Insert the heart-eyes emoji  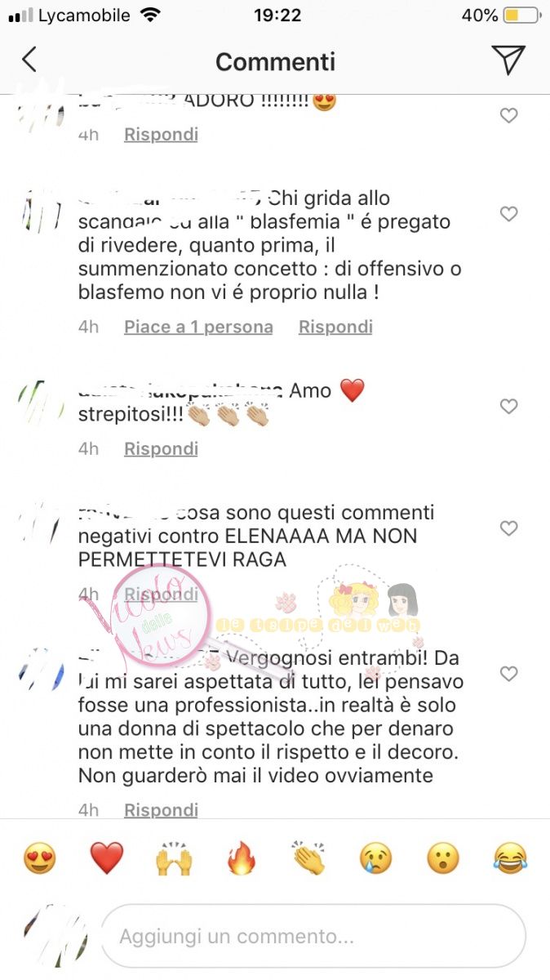pos(39,858)
